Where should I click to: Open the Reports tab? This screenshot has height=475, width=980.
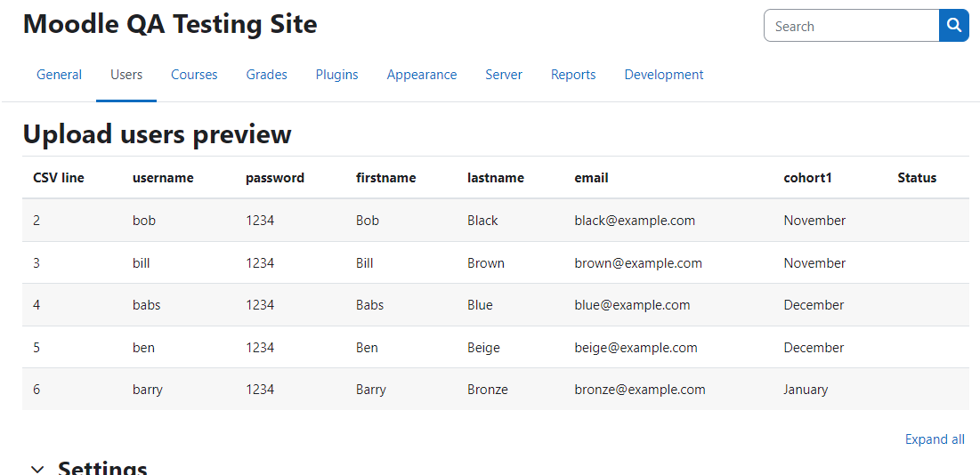(x=573, y=75)
